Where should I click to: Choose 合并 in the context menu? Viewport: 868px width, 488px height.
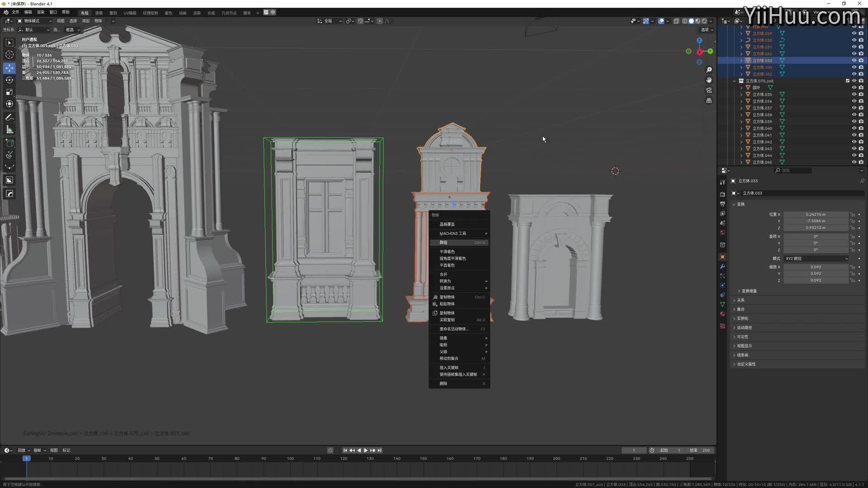443,274
